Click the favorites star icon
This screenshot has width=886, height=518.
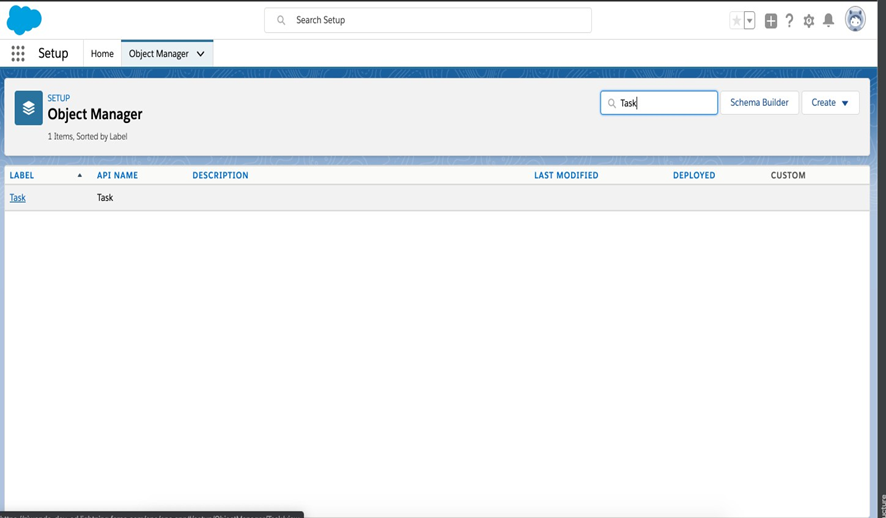click(x=736, y=21)
